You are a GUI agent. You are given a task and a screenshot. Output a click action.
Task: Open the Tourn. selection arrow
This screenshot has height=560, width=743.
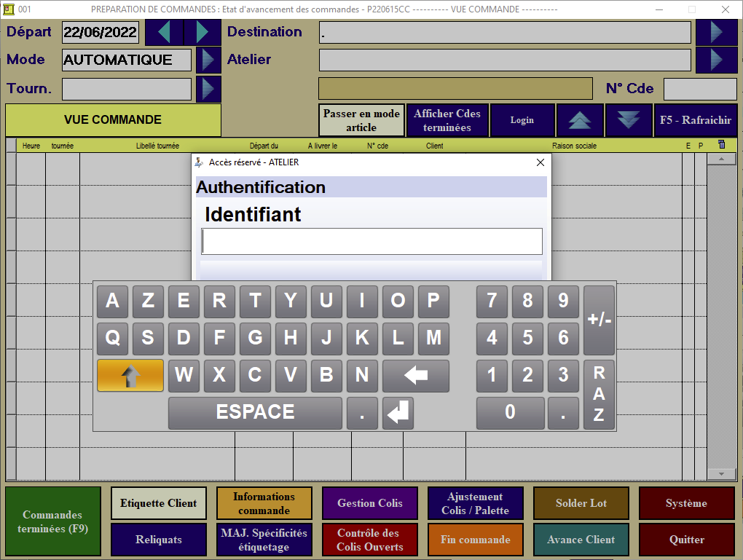coord(208,89)
